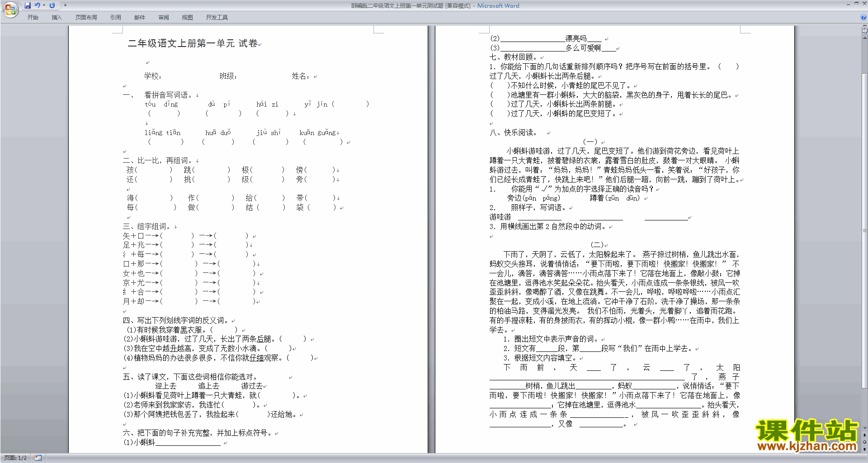Click the word 追上去
Image resolution: width=868 pixels, height=463 pixels.
point(208,386)
